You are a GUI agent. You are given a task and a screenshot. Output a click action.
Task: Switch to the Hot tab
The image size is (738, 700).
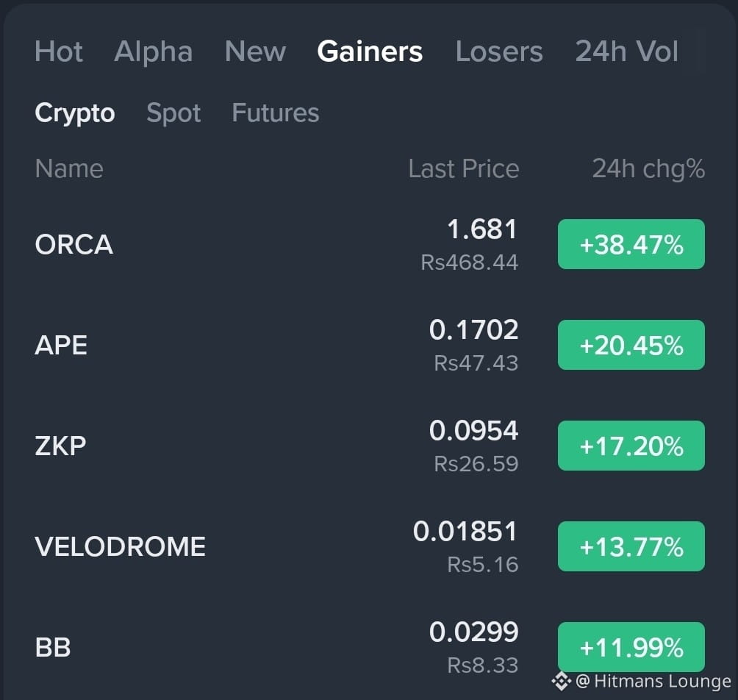tap(59, 51)
